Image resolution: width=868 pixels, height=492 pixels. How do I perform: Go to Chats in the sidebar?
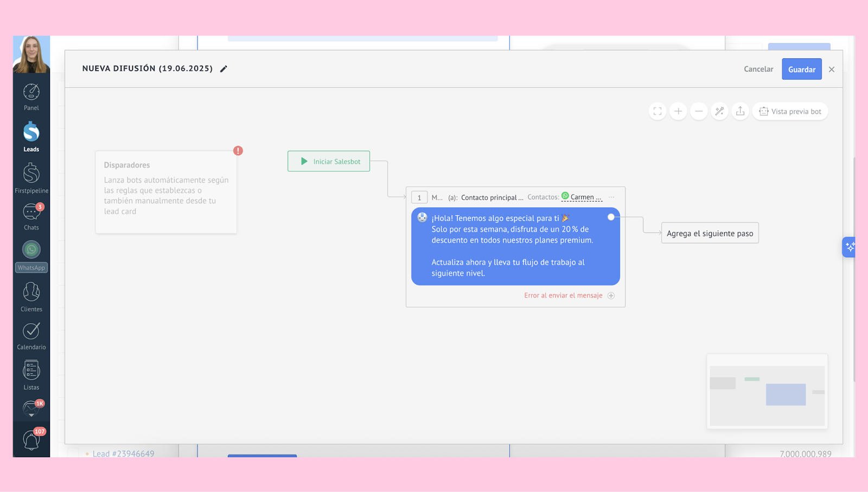[31, 216]
